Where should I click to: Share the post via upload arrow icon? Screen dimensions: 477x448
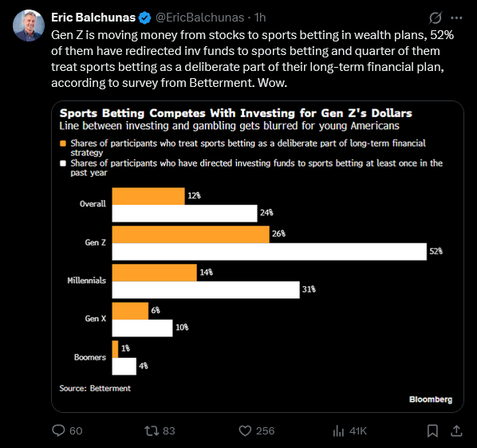456,430
